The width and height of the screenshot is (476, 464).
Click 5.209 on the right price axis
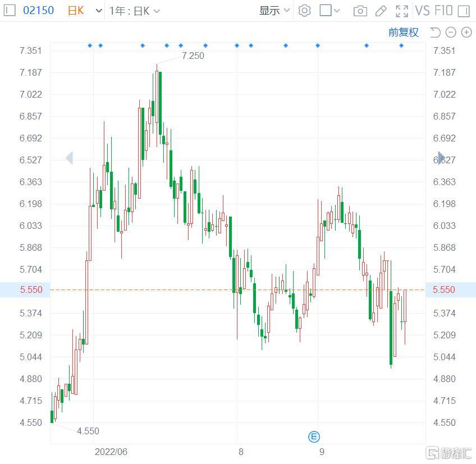click(445, 335)
